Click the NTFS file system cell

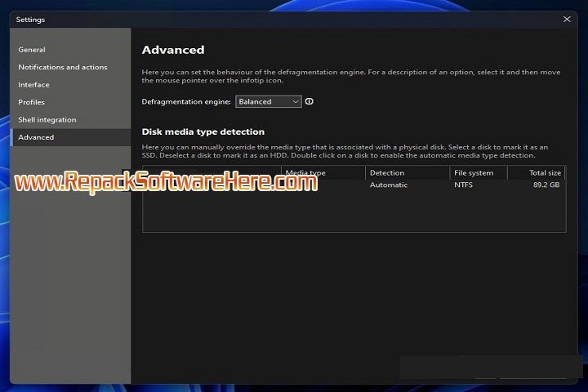pyautogui.click(x=463, y=185)
